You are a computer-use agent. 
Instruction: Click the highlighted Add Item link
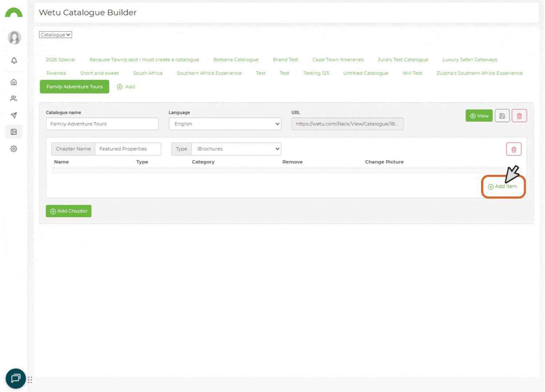coord(503,186)
